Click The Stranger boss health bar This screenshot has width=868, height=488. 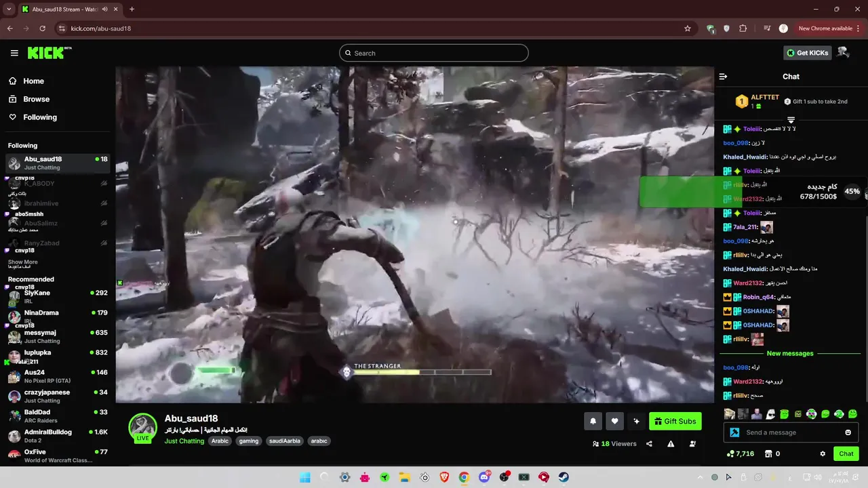[x=422, y=372]
